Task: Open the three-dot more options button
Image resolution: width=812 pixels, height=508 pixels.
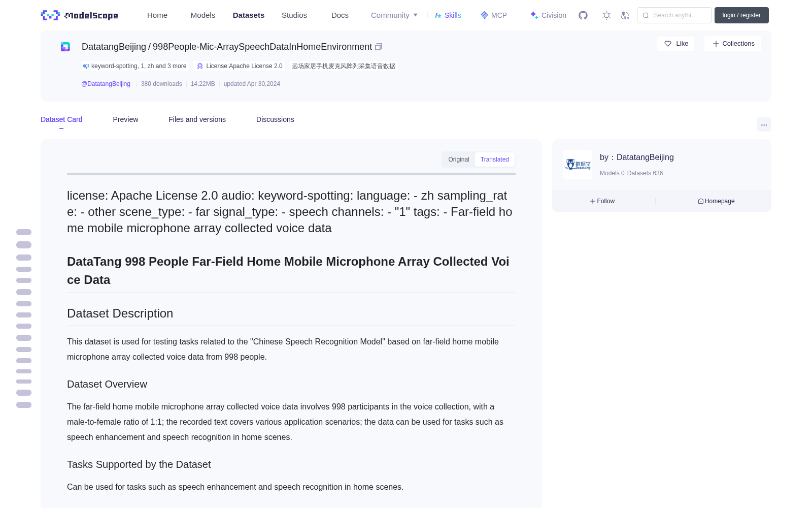Action: (764, 124)
